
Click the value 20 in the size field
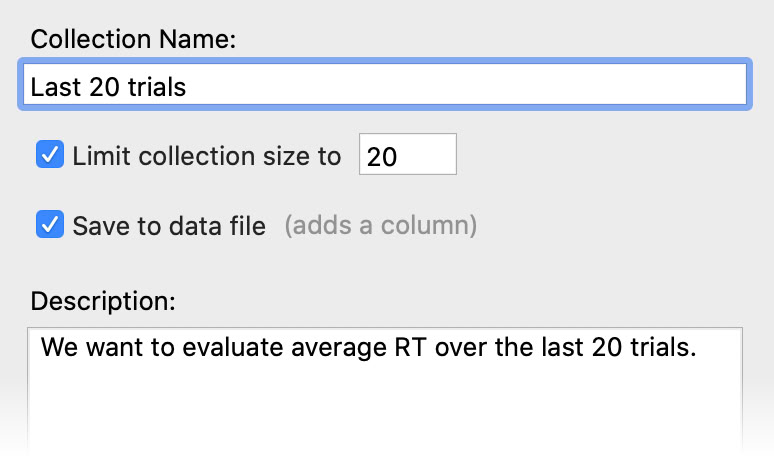[x=381, y=157]
